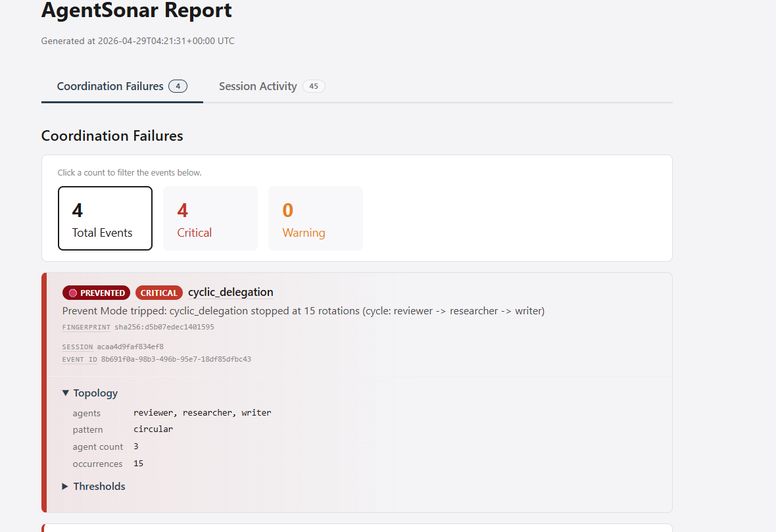
Task: Click the circular pattern value in Topology
Action: (153, 429)
